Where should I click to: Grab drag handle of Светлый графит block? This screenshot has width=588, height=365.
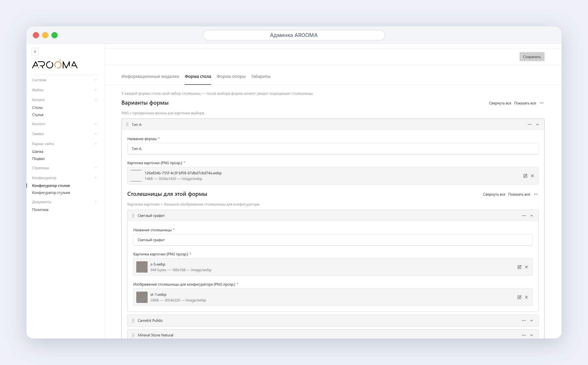click(x=133, y=216)
